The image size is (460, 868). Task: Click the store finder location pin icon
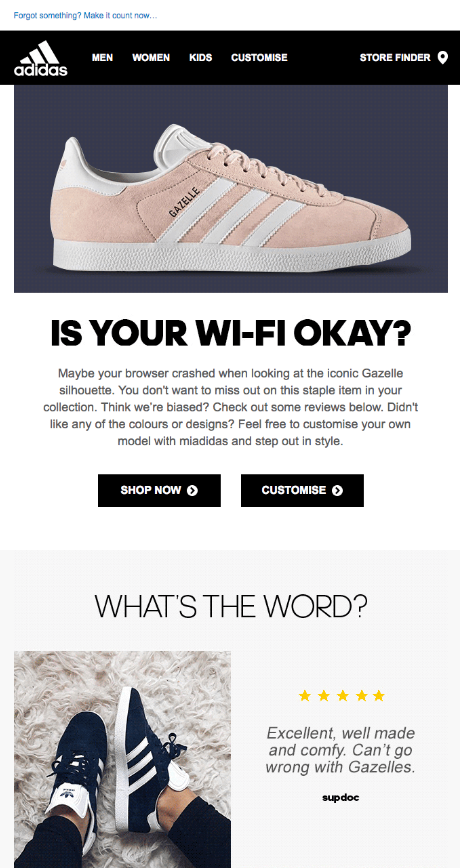[x=442, y=58]
